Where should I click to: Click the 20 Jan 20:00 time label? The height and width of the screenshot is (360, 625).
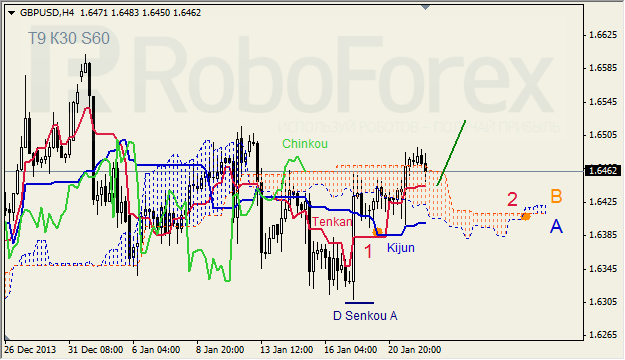pos(415,350)
